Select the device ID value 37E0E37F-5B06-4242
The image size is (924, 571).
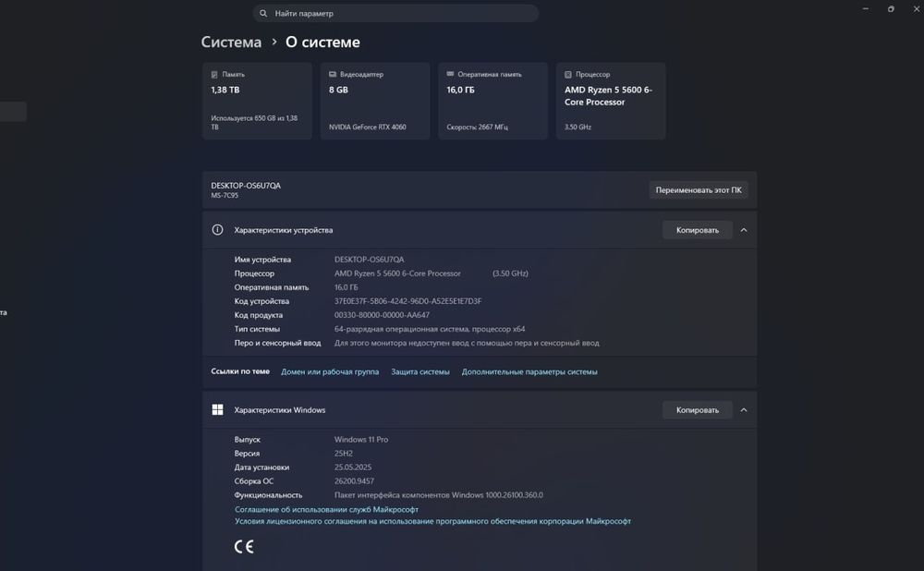pyautogui.click(x=407, y=301)
